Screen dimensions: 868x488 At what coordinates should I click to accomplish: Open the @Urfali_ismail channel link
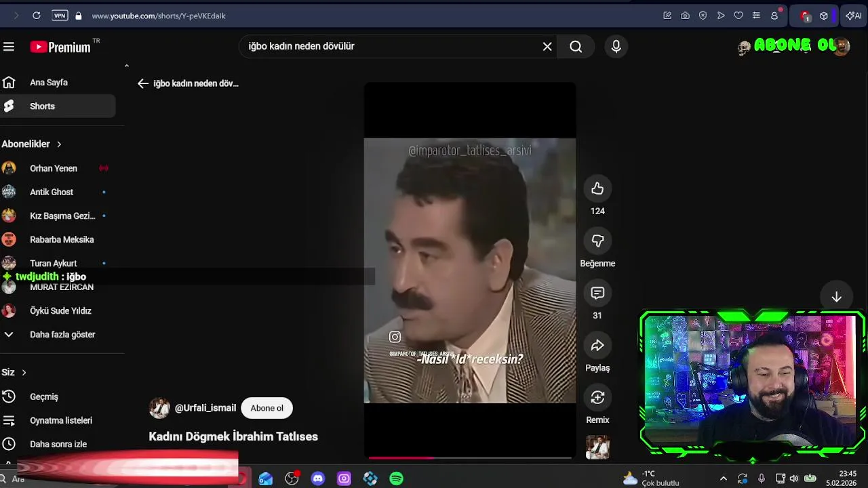[205, 408]
